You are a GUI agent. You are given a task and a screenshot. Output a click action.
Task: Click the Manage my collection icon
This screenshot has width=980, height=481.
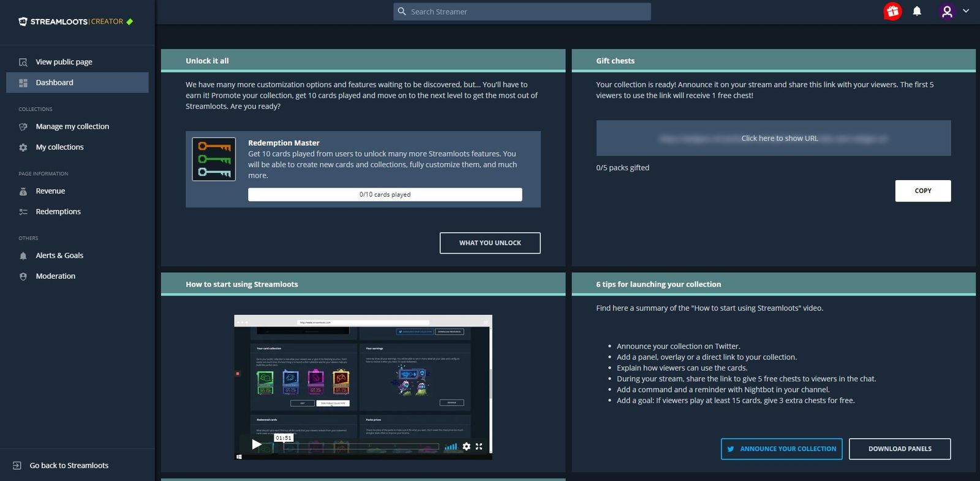pos(23,127)
